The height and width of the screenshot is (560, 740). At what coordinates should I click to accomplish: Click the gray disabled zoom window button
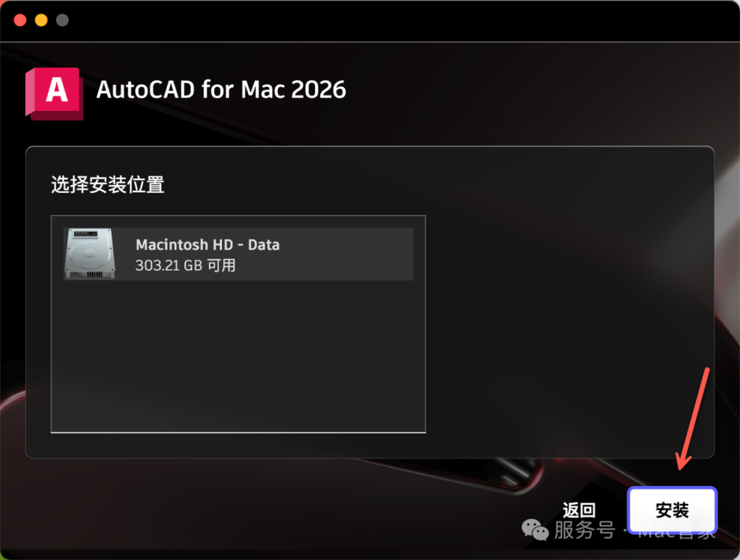[x=62, y=21]
